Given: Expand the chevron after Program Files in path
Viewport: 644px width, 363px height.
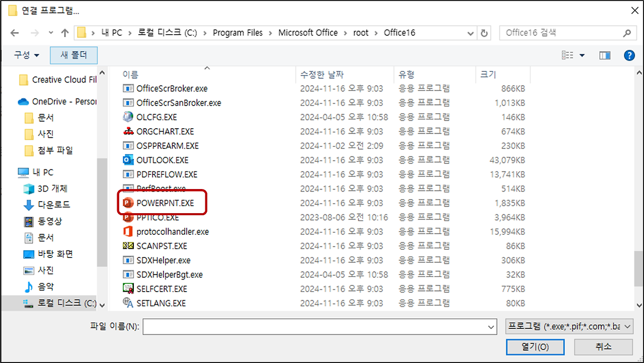Looking at the screenshot, I should pos(271,33).
